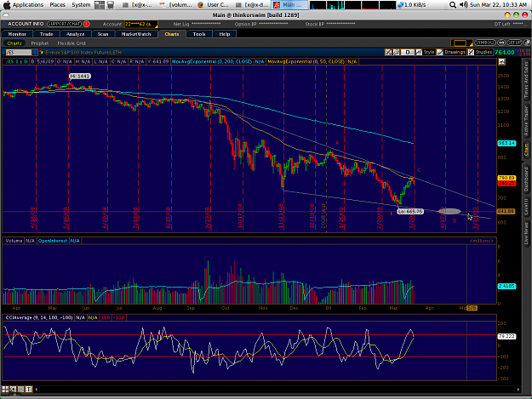Image resolution: width=532 pixels, height=399 pixels.
Task: Click the right scroll arrow on bottom scrollbar
Action: coord(518,390)
